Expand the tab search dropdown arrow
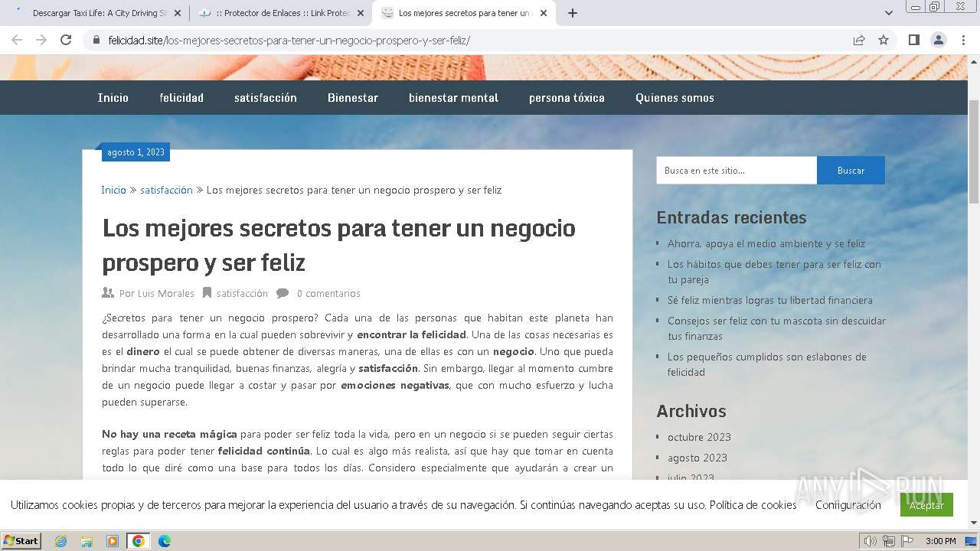 [889, 13]
